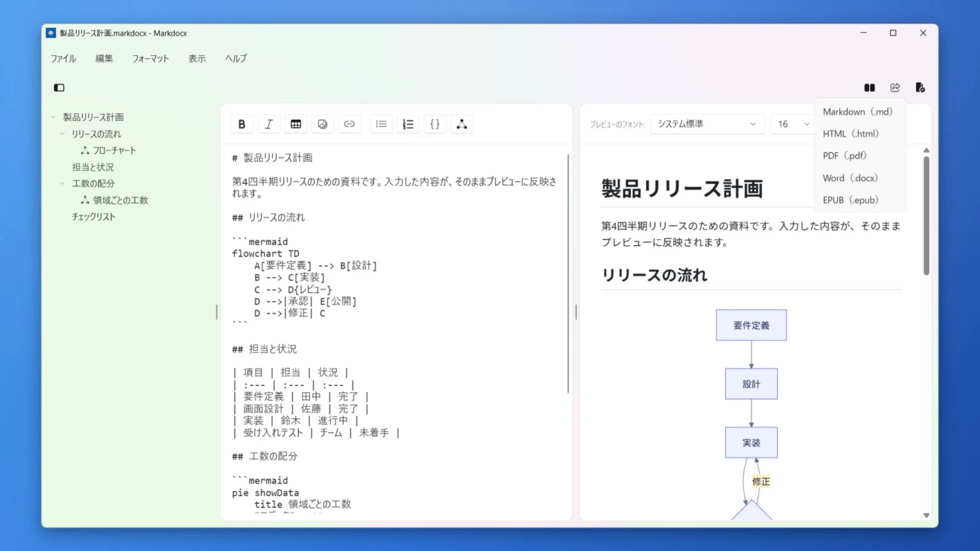Insert an image from toolbar
The width and height of the screenshot is (980, 551).
[x=323, y=124]
